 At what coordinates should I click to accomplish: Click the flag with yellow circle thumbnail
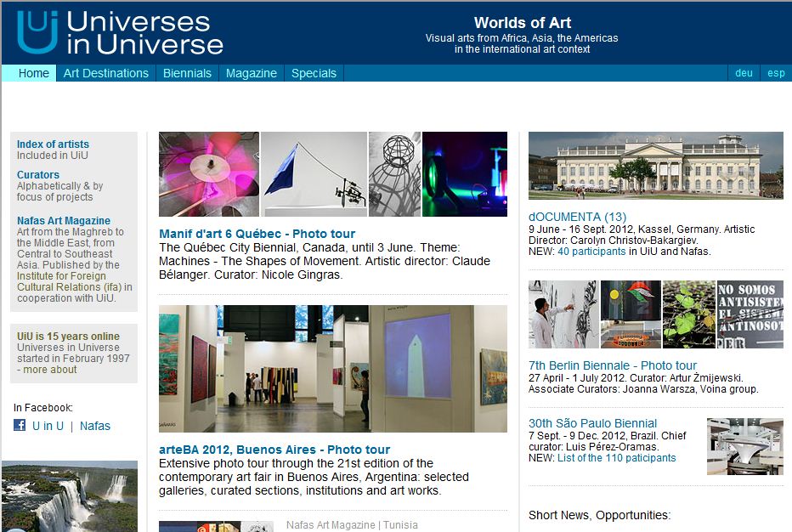click(631, 314)
